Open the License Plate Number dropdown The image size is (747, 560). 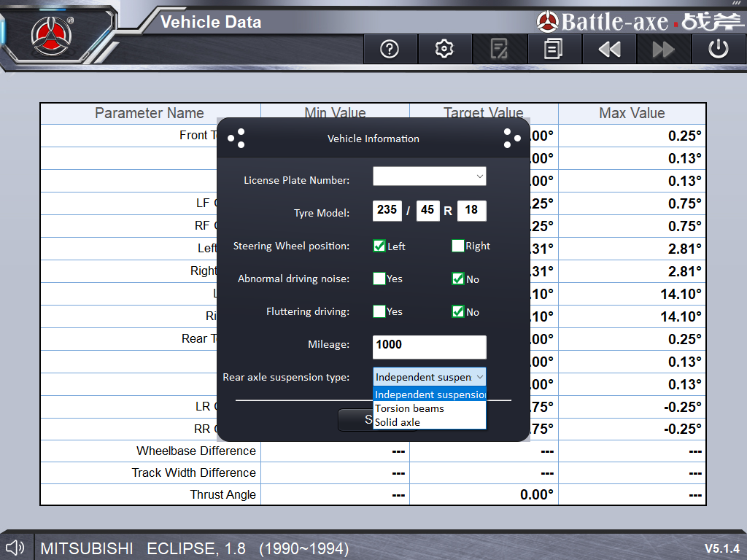click(x=429, y=176)
